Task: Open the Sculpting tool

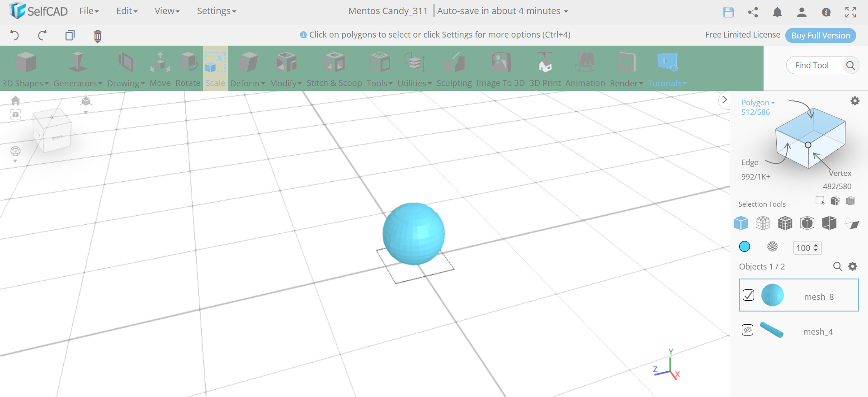Action: pos(454,69)
